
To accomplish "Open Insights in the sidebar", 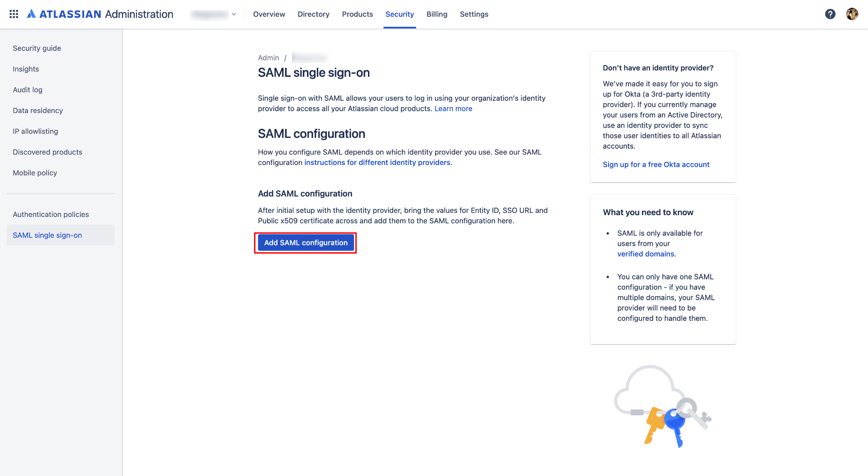I will (x=61, y=69).
